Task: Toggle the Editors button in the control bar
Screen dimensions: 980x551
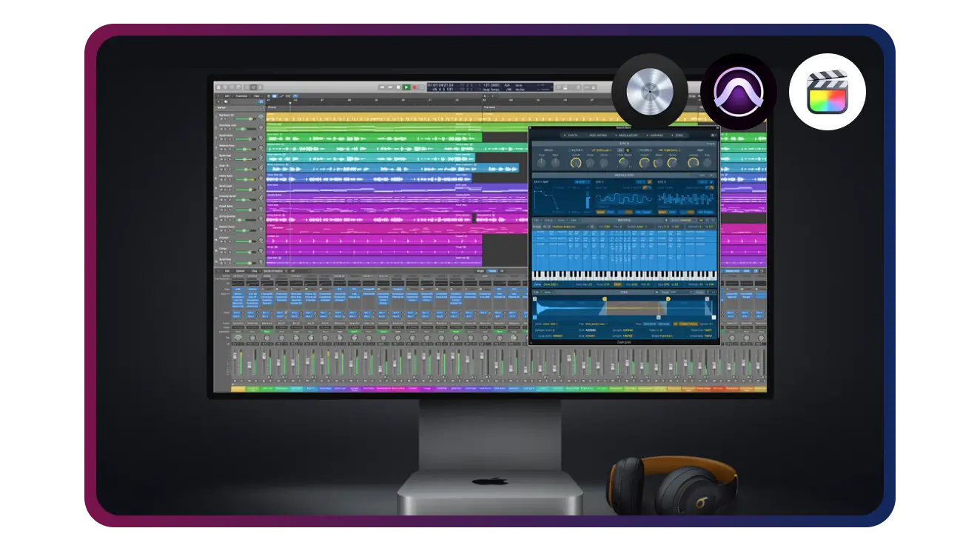Action: pyautogui.click(x=260, y=87)
